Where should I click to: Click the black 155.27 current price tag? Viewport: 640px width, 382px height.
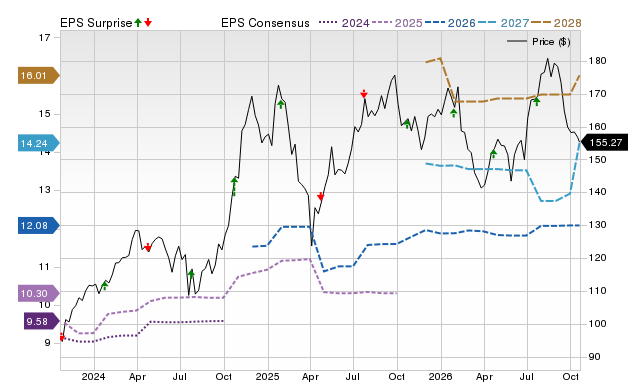(604, 142)
